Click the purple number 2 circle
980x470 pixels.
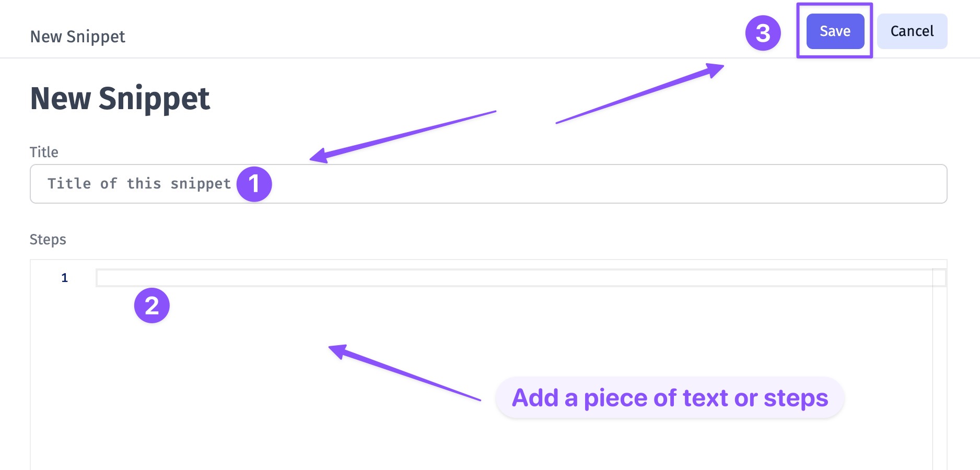151,305
